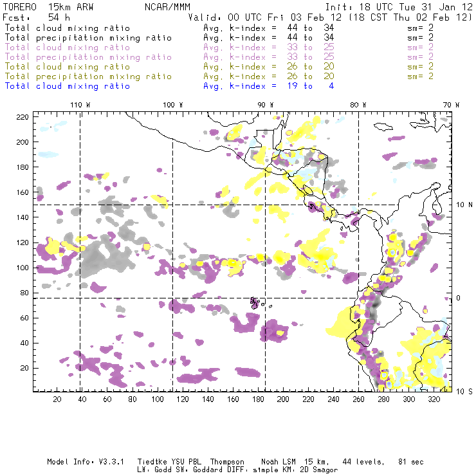The height and width of the screenshot is (476, 476).
Task: Click the purple 'Total cloud mixing ratio' legend row
Action: click(x=218, y=48)
